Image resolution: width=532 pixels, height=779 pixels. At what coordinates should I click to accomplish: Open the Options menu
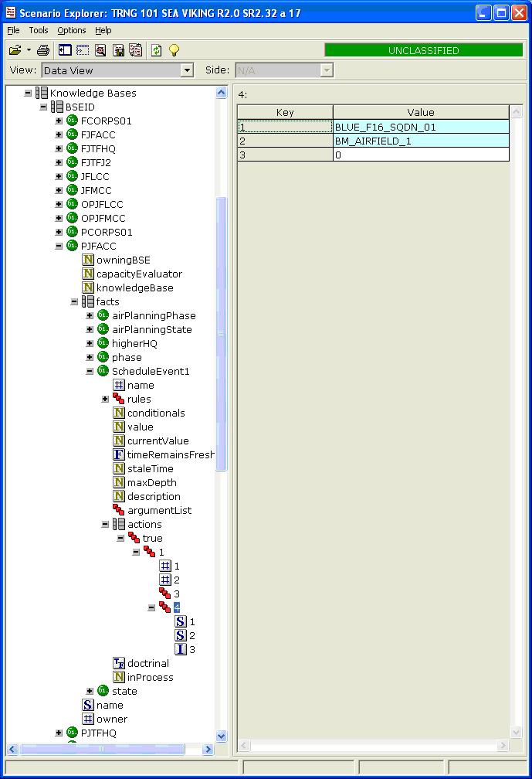[x=72, y=30]
